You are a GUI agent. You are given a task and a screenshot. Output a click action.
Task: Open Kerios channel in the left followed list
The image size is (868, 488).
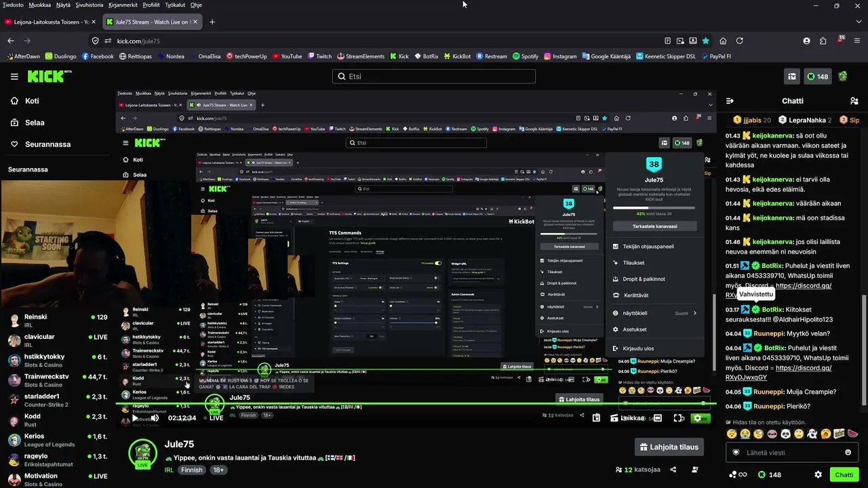point(57,439)
